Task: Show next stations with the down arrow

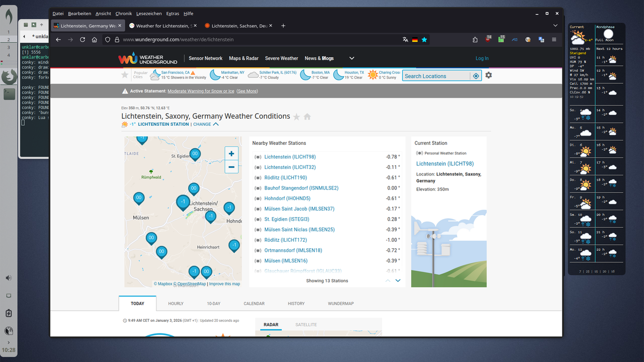Action: coord(398,281)
